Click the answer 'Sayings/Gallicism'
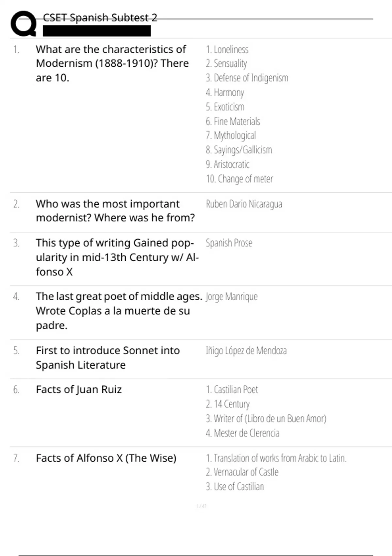Screen dimensions: 392x556 click(239, 150)
